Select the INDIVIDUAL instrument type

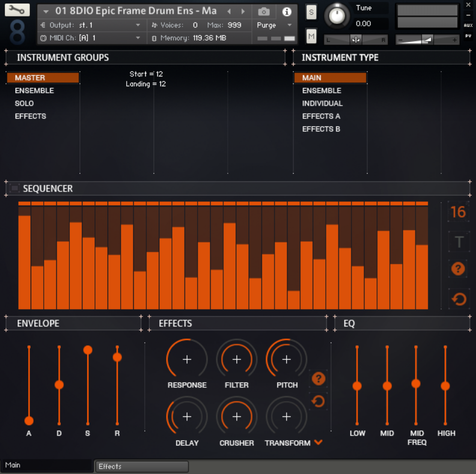[322, 103]
